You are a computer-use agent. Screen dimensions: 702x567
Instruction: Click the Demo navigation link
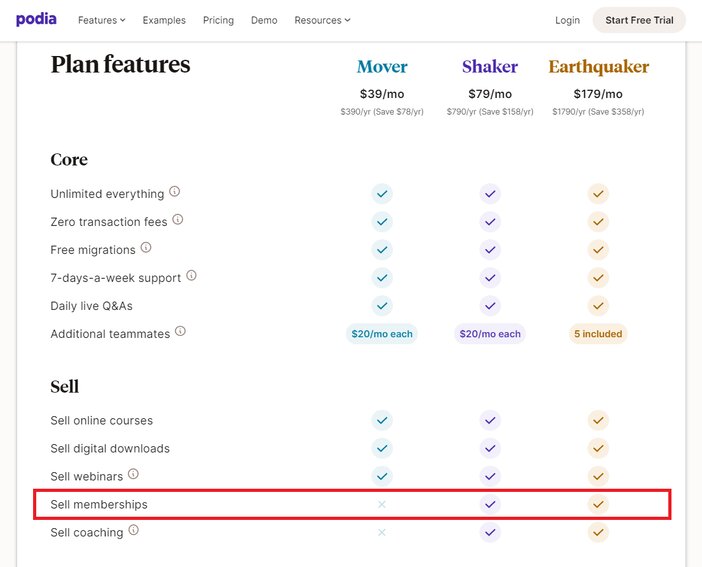[x=264, y=20]
